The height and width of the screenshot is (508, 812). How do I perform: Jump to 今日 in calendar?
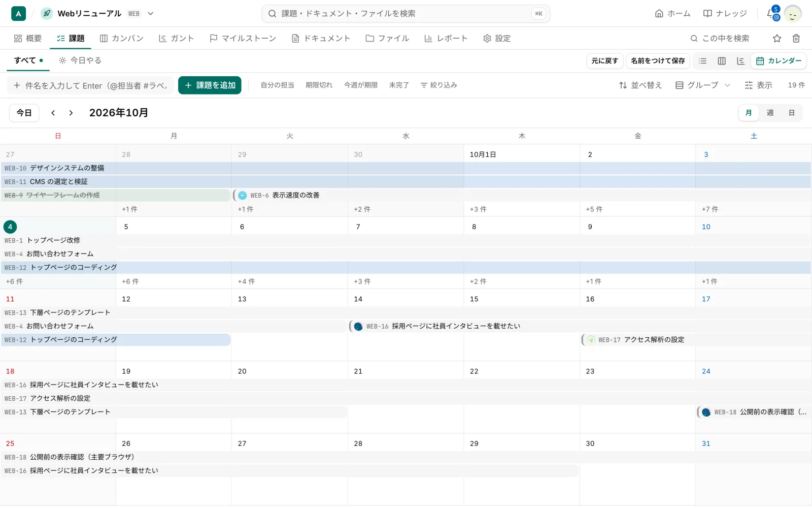24,113
